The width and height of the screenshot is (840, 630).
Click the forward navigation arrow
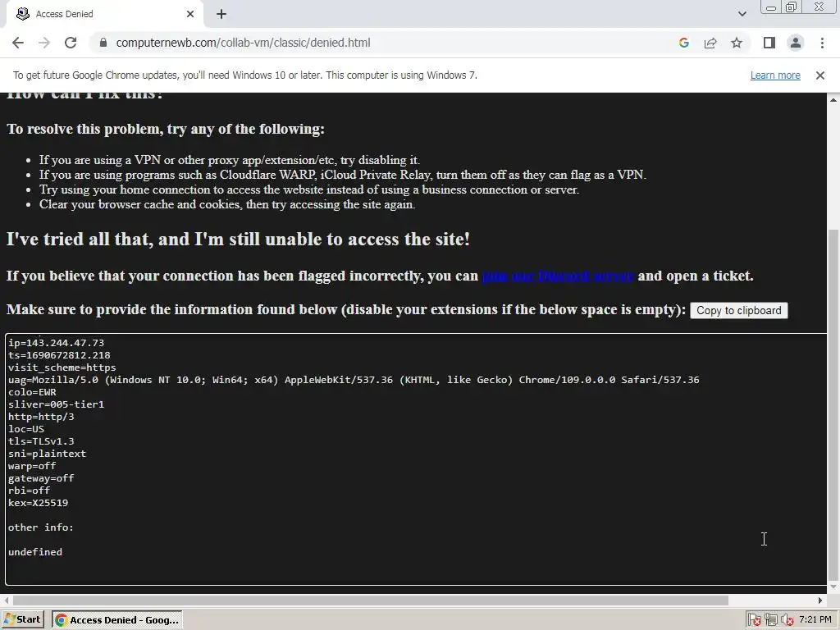(44, 43)
